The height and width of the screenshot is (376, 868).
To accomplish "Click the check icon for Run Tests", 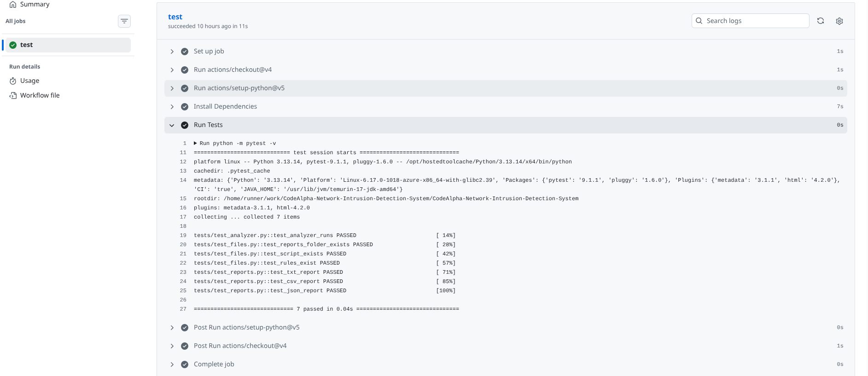I will coord(185,125).
